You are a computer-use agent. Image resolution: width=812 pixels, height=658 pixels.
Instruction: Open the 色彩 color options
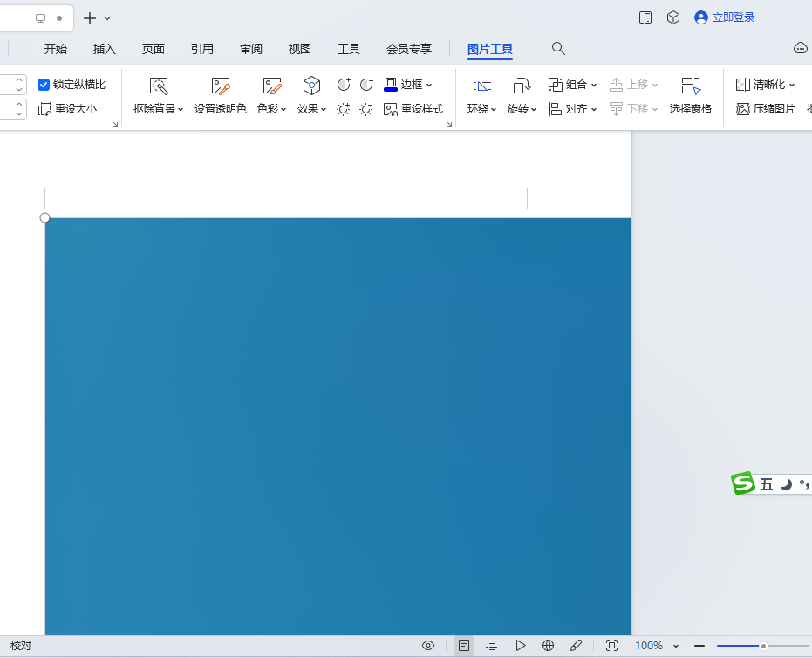click(x=272, y=95)
